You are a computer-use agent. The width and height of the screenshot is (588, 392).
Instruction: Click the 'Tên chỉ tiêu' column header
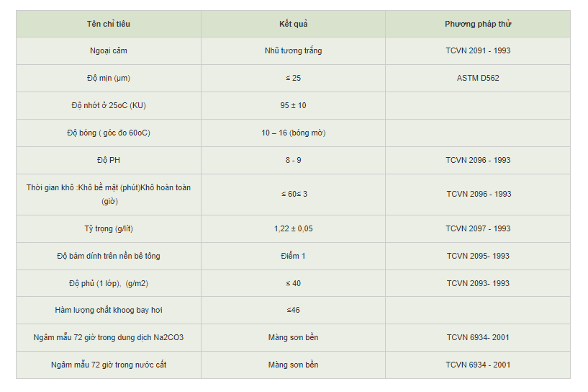pyautogui.click(x=109, y=24)
